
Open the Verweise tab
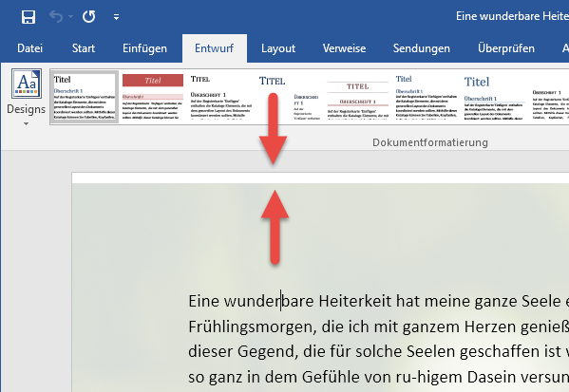click(344, 48)
